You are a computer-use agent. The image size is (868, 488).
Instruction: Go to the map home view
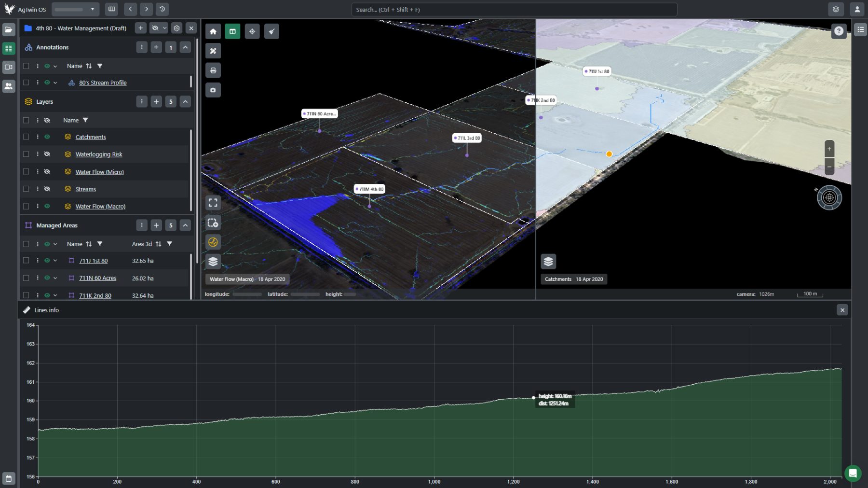click(213, 31)
